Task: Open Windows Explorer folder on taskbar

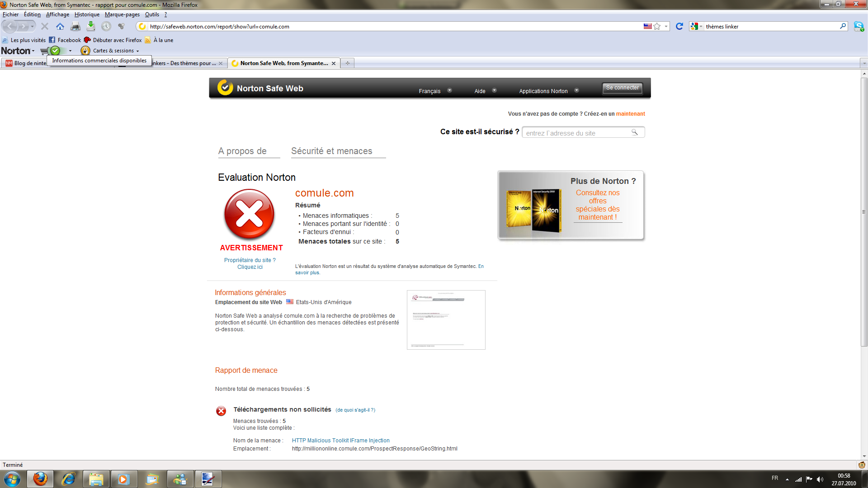Action: tap(96, 479)
